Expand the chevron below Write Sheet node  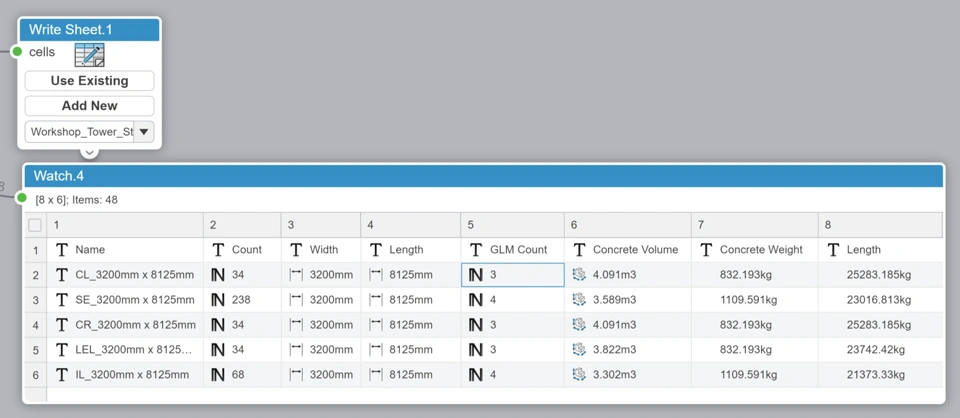89,152
